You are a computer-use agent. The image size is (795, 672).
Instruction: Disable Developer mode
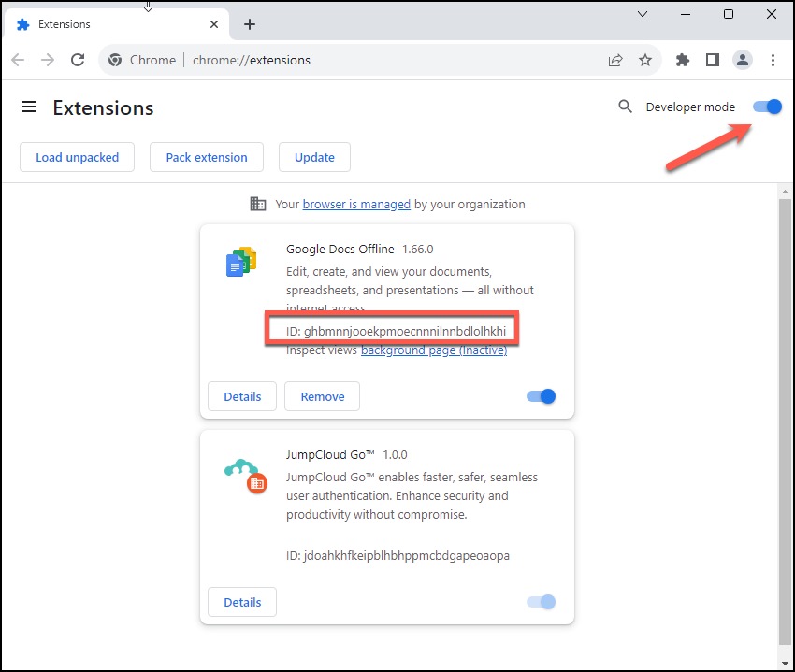[x=767, y=107]
